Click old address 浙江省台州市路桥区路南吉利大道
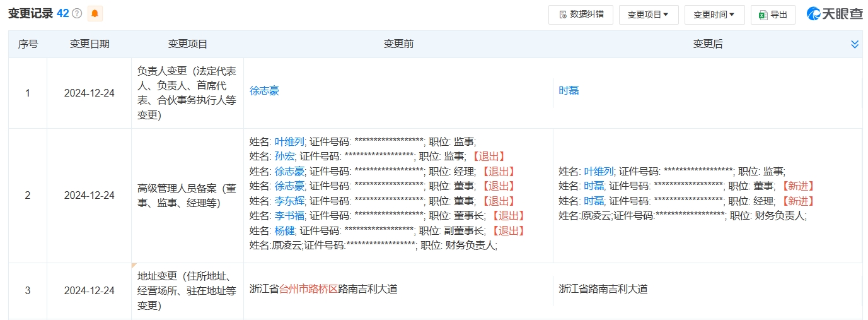 [x=323, y=289]
